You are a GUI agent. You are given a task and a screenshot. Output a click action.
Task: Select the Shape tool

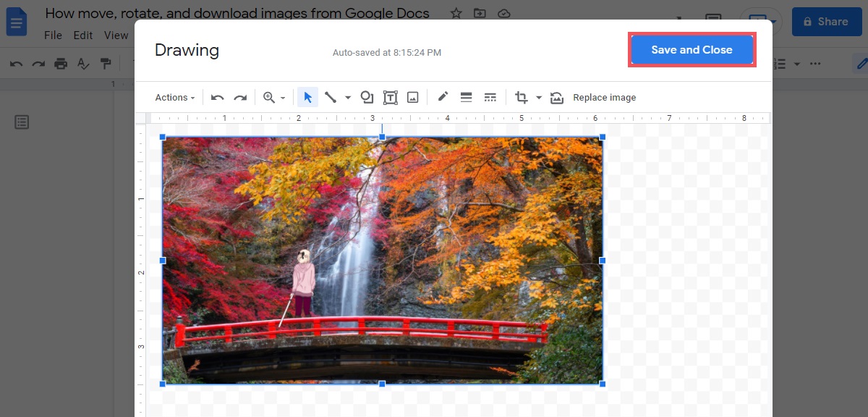(x=367, y=98)
